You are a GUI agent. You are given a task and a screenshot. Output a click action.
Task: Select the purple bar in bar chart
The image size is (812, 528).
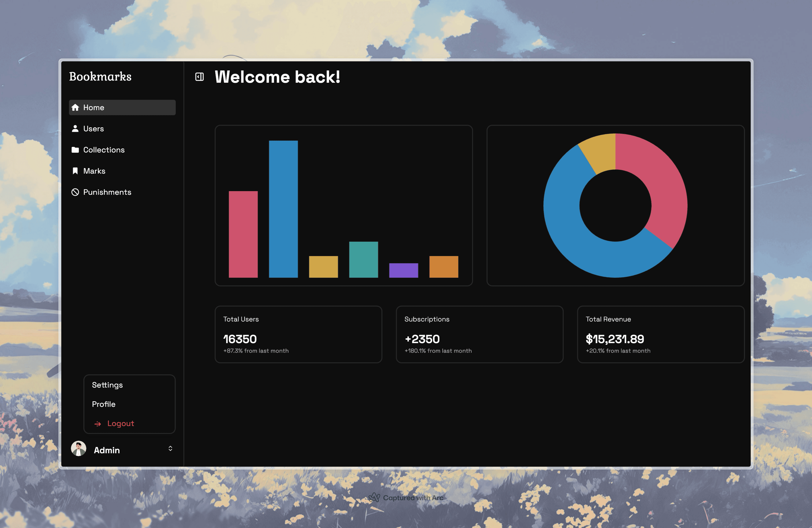(404, 270)
